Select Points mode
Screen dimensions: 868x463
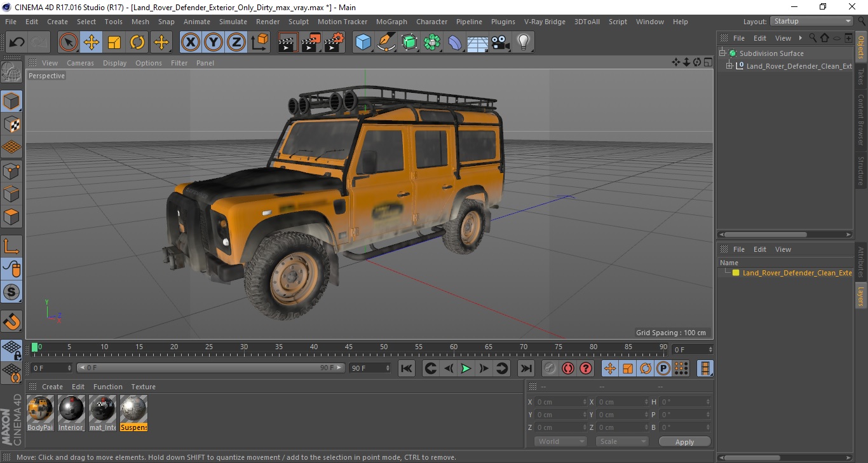pyautogui.click(x=11, y=170)
